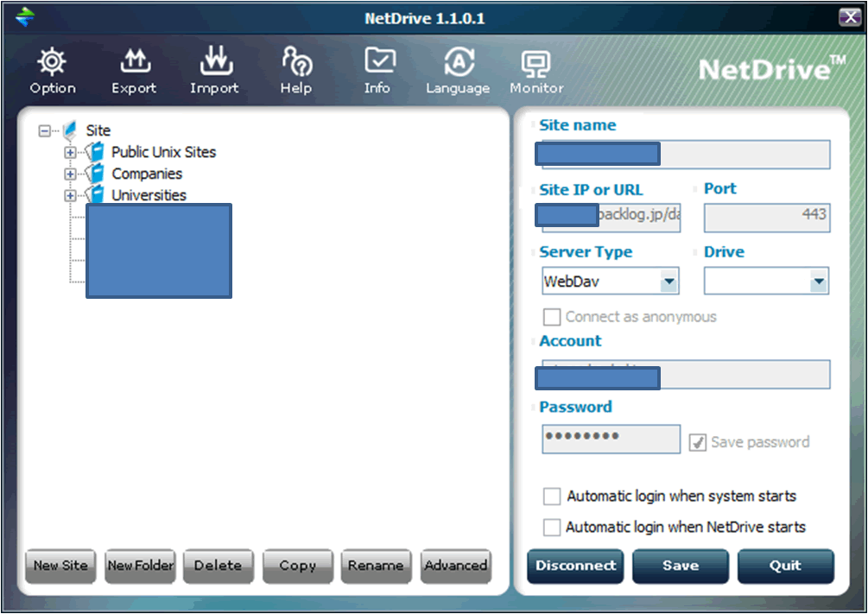Viewport: 868px width, 614px height.
Task: Select the Site root label
Action: pyautogui.click(x=98, y=130)
